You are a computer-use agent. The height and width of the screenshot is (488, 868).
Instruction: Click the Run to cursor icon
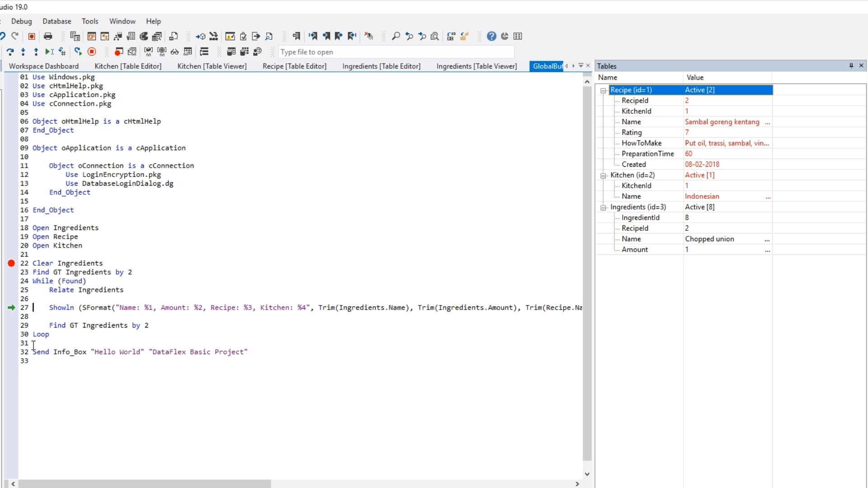tap(49, 52)
